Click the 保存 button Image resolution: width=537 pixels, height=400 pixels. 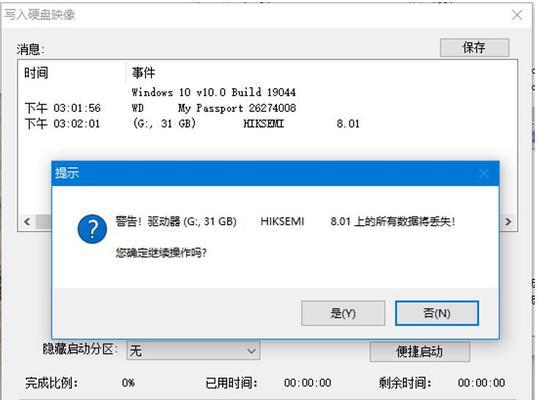(474, 47)
